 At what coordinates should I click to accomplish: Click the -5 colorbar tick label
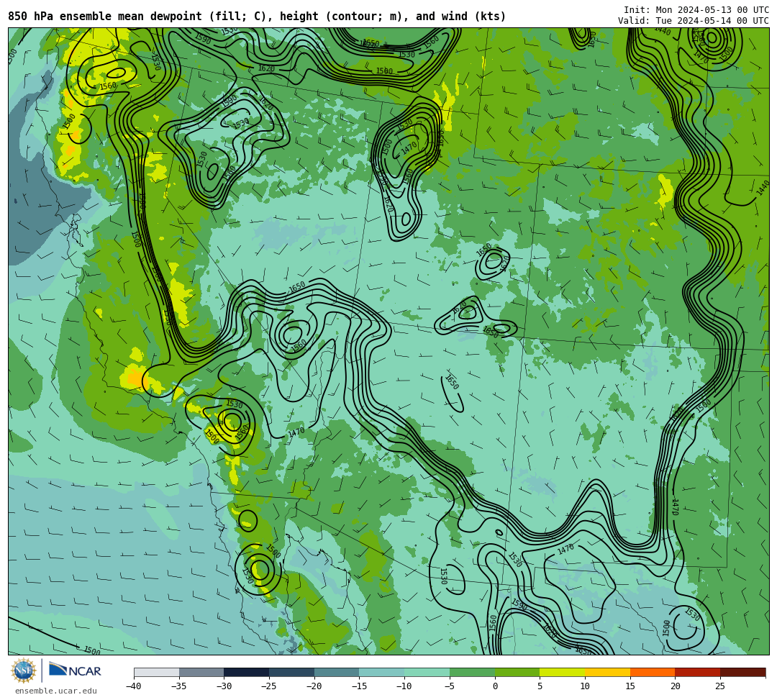coord(449,686)
